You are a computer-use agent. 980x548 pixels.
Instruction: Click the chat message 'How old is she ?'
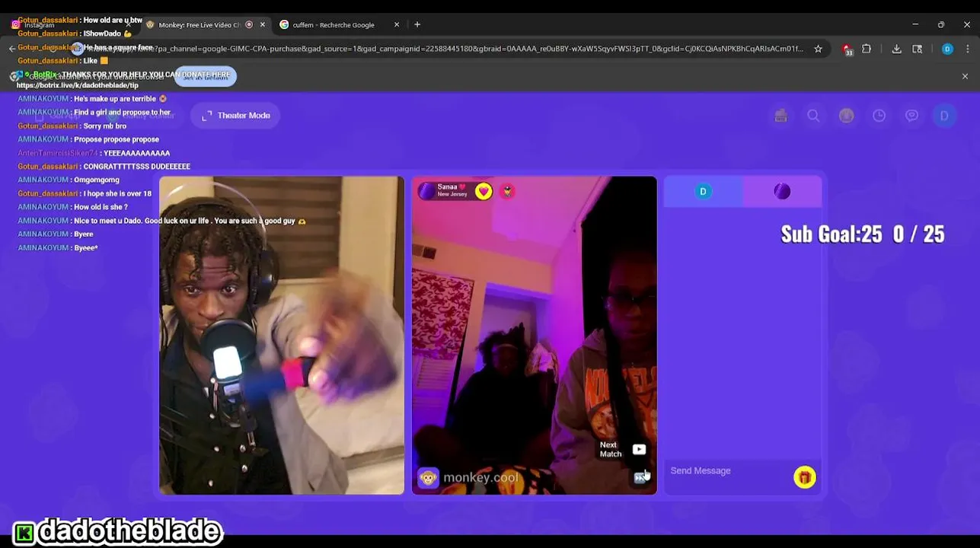[x=101, y=207]
